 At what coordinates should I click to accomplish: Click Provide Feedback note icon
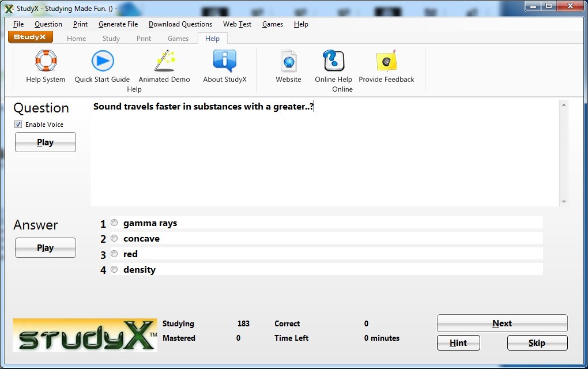386,61
